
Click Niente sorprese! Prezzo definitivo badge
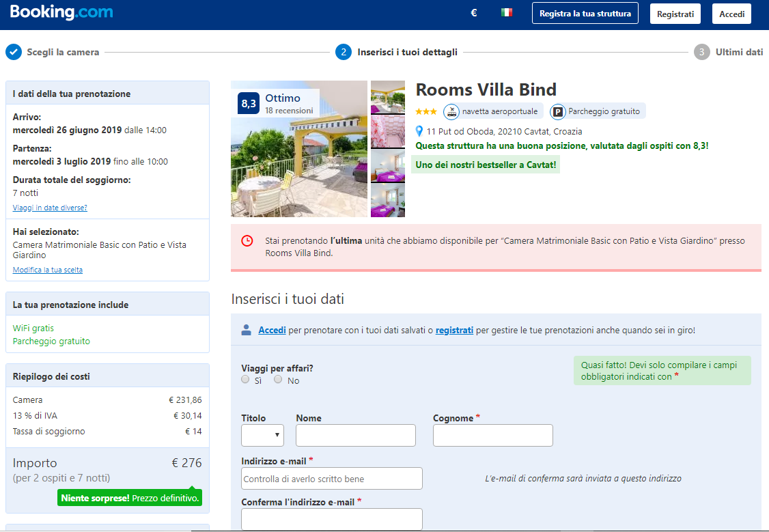pyautogui.click(x=130, y=498)
